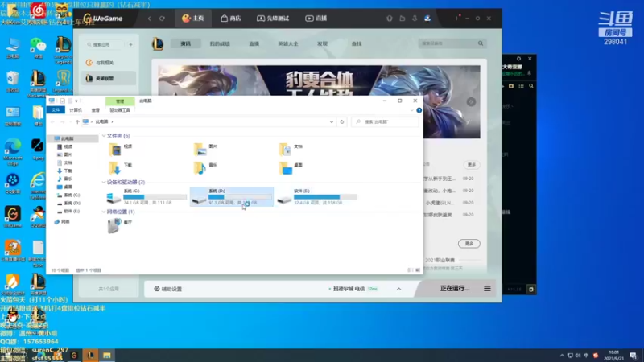Screen dimensions: 644x362
Task: Open the WeGame 主页 home tab
Action: point(193,18)
